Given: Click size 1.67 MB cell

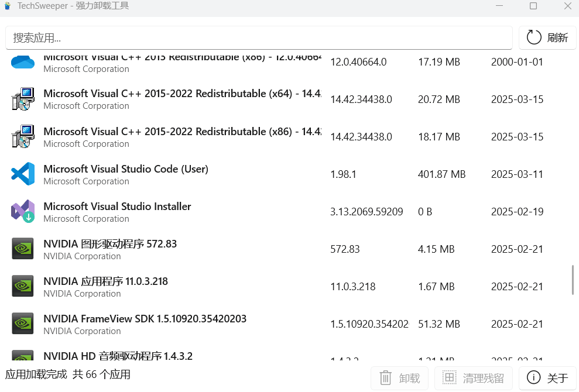Looking at the screenshot, I should coord(436,287).
